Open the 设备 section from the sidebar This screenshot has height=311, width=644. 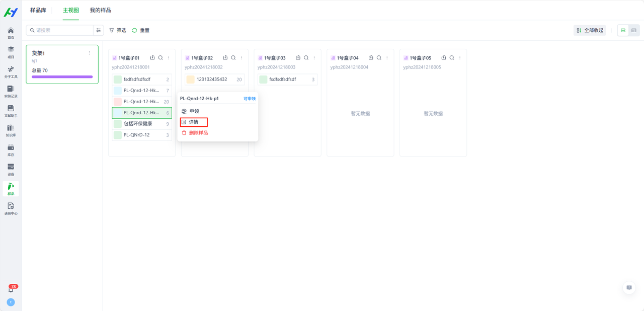[x=11, y=169]
